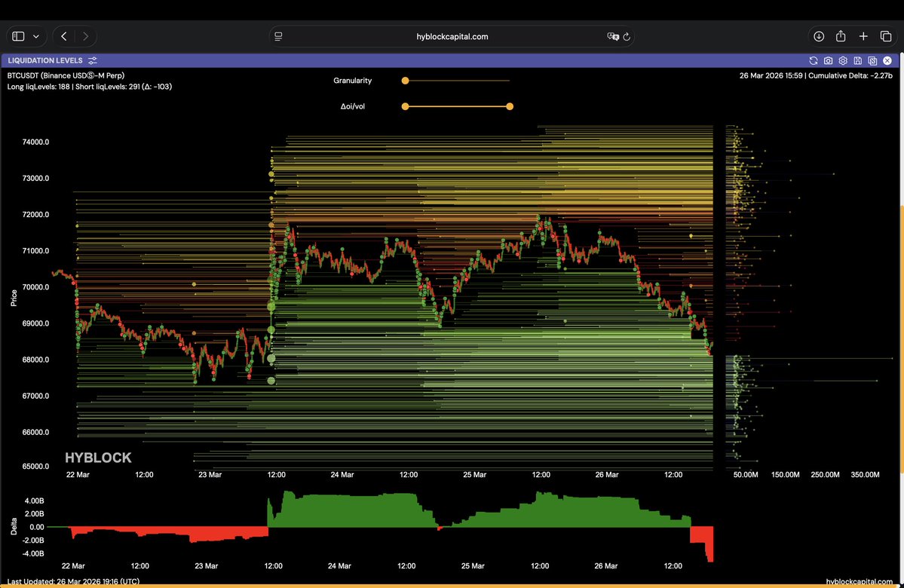Screen dimensions: 904x588
Task: Click the LIQUIDATION LEVELS panel title
Action: point(45,60)
